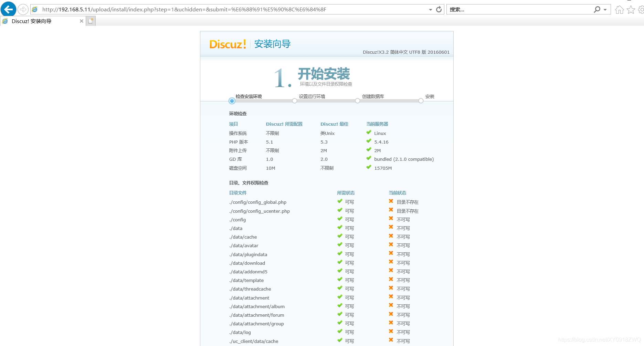This screenshot has width=644, height=346.
Task: Click the 创建数据库 step marker circle
Action: tap(358, 101)
